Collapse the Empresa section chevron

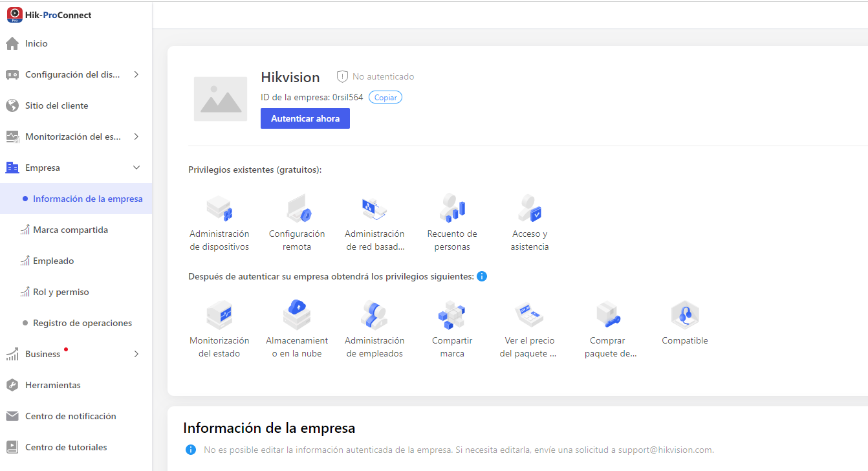pos(136,168)
